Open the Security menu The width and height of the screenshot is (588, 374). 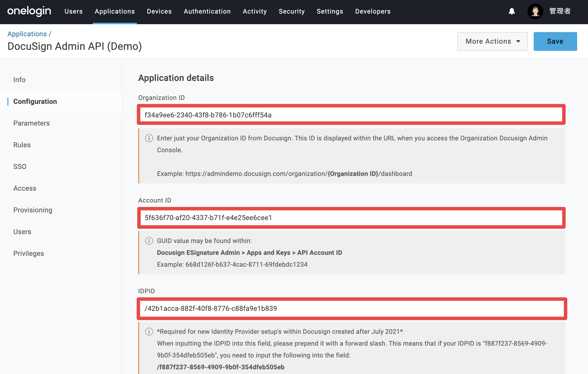click(292, 11)
